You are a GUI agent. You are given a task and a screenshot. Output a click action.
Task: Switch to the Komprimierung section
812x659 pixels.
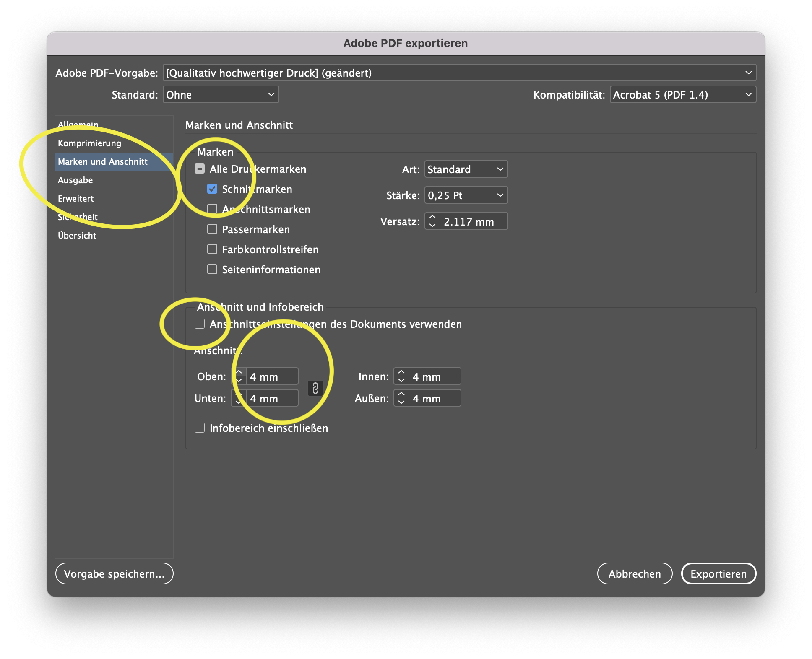click(x=89, y=143)
